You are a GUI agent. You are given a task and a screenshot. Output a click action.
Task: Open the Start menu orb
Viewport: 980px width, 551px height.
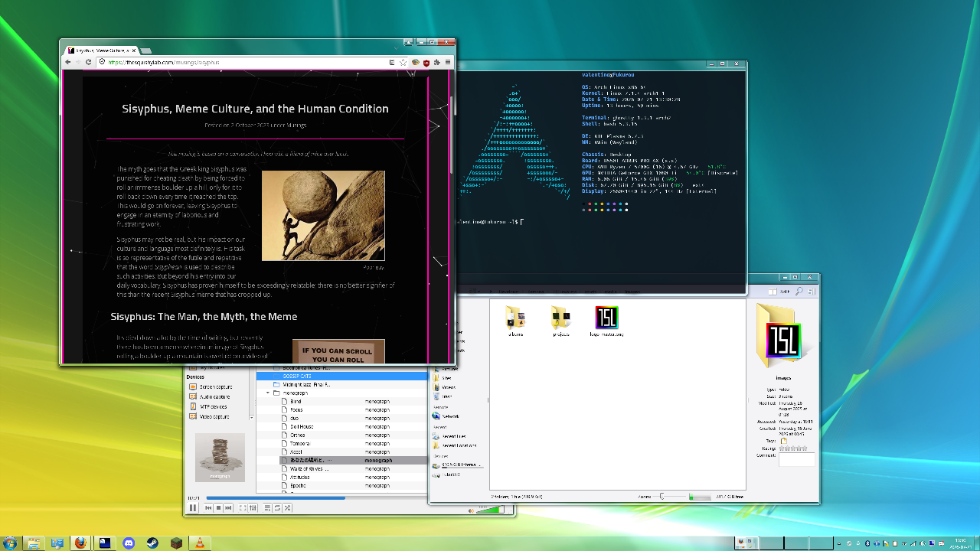point(11,543)
